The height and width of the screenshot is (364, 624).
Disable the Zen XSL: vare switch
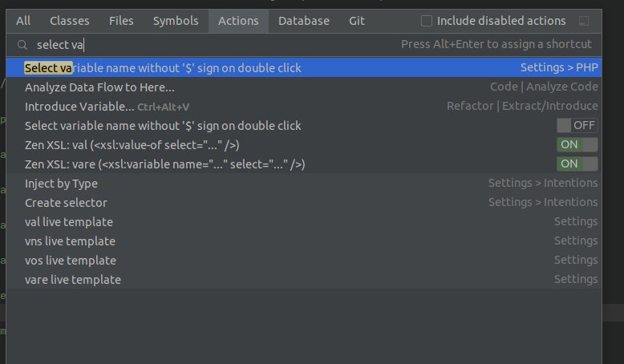(x=577, y=164)
